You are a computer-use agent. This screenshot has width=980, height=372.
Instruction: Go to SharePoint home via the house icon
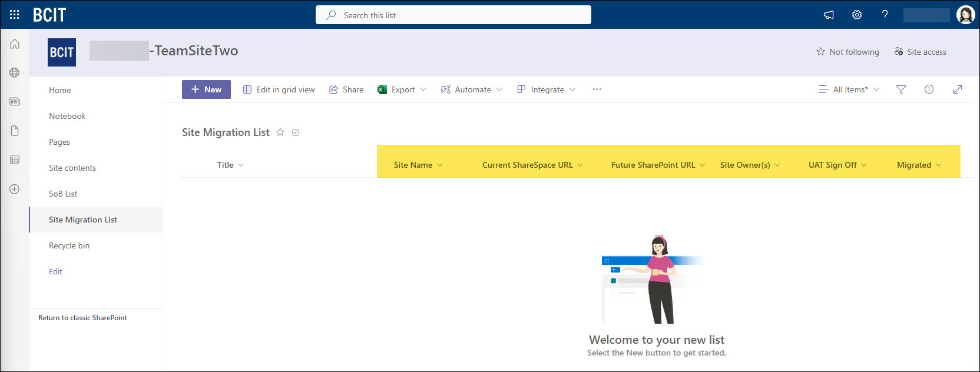15,44
